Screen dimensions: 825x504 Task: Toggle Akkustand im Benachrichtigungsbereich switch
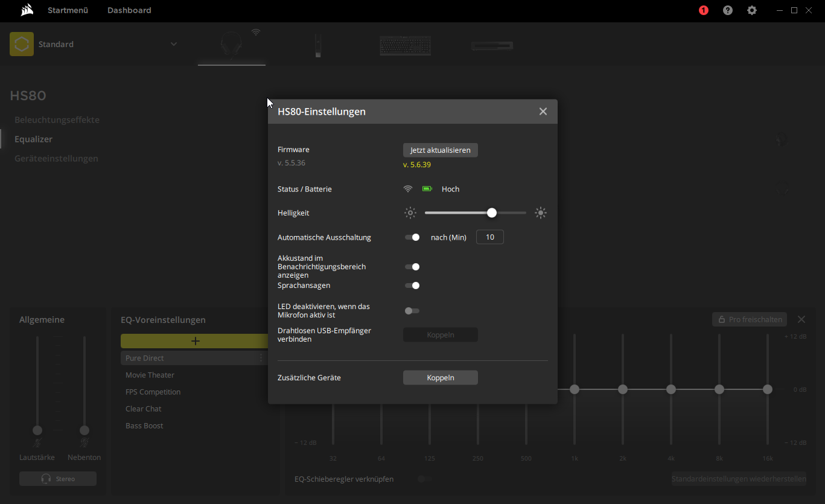(412, 267)
